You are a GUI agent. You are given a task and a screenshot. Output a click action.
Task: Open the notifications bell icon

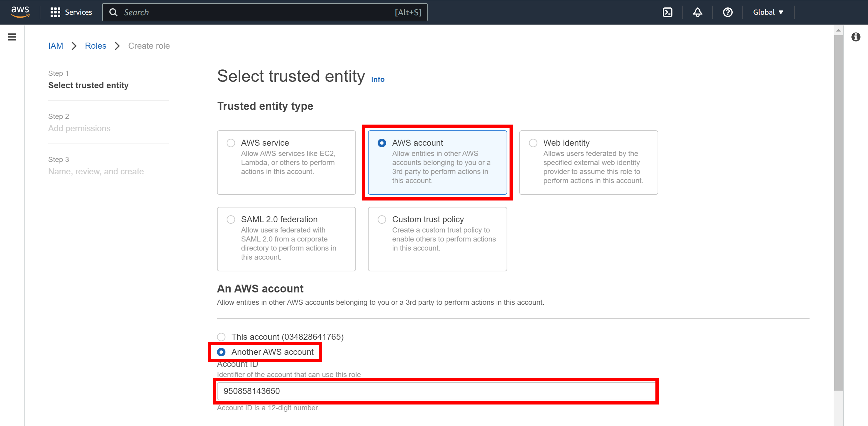tap(697, 12)
